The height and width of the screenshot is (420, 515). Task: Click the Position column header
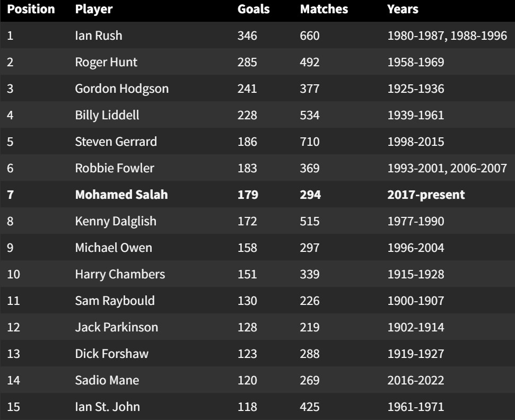31,9
